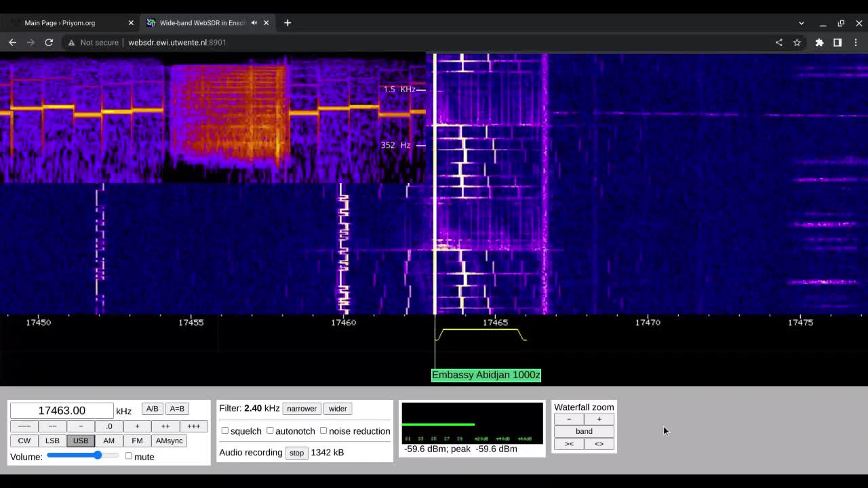
Task: Select AM mode
Action: point(108,441)
